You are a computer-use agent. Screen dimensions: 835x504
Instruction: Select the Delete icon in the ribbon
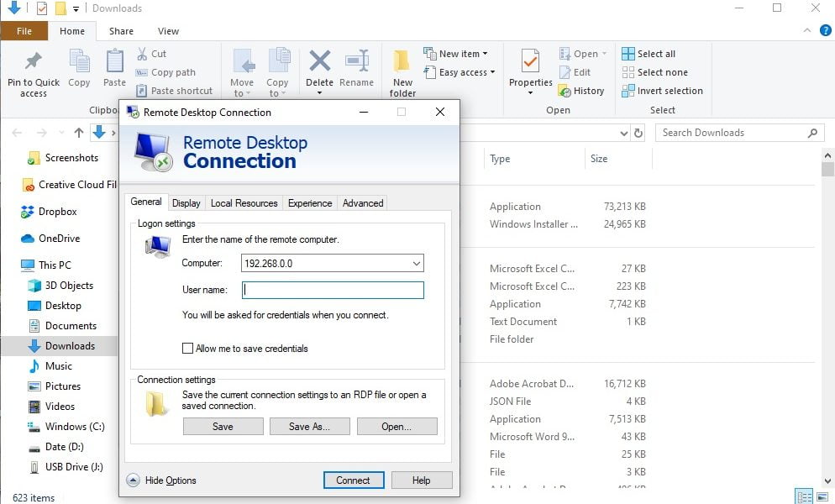click(319, 70)
